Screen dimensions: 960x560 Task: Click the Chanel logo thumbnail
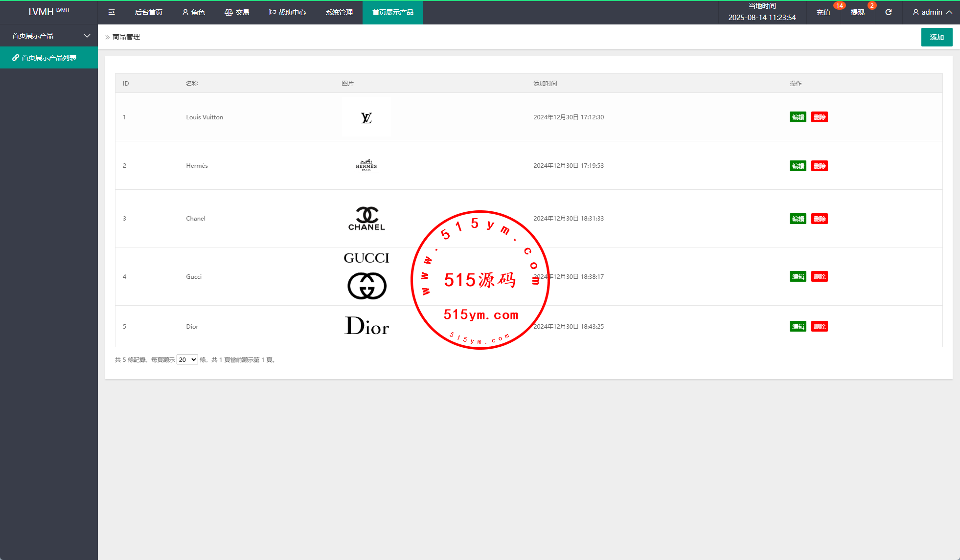click(x=366, y=219)
